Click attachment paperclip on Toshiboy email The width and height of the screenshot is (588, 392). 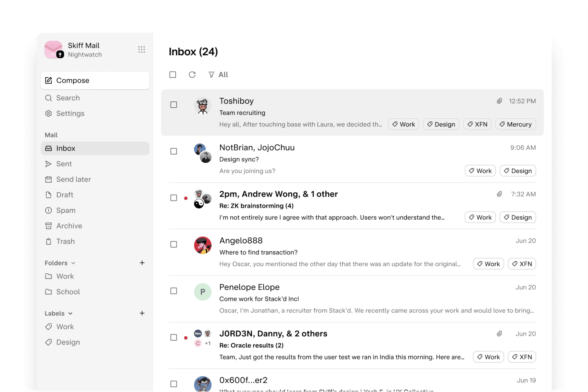499,101
